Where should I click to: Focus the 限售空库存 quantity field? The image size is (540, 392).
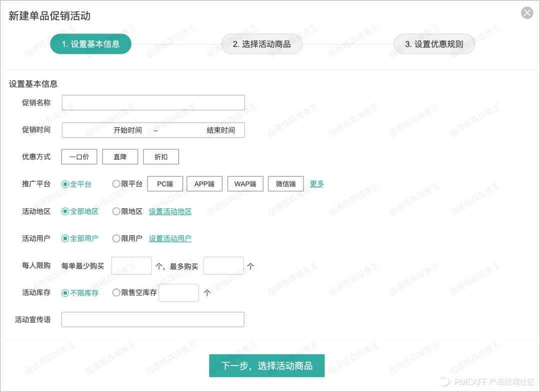pos(178,293)
